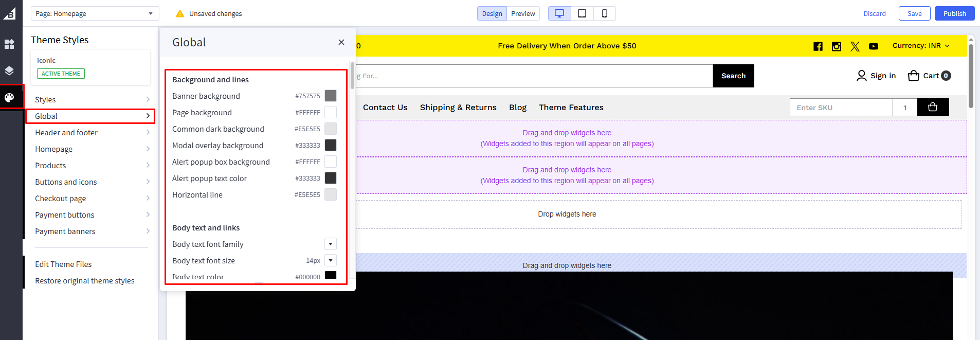Click the Discard link
The width and height of the screenshot is (980, 340).
point(875,13)
